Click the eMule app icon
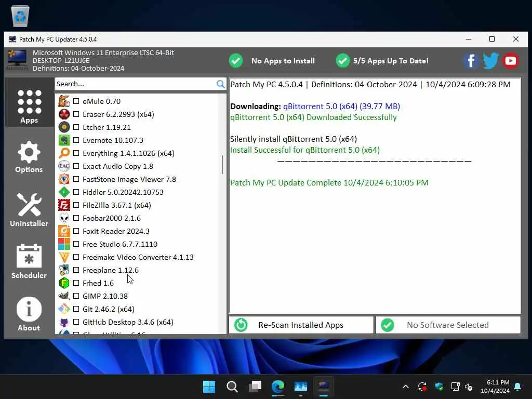This screenshot has width=532, height=399. (64, 101)
